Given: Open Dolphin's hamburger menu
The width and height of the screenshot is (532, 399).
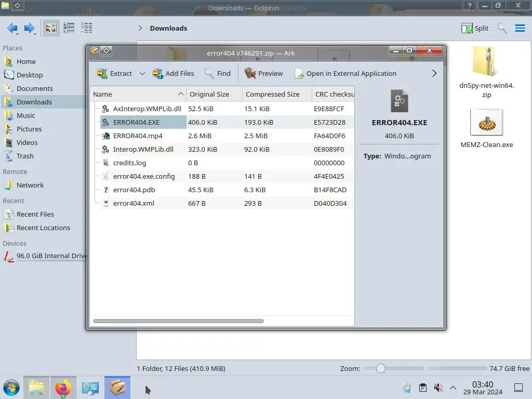Looking at the screenshot, I should pyautogui.click(x=520, y=28).
